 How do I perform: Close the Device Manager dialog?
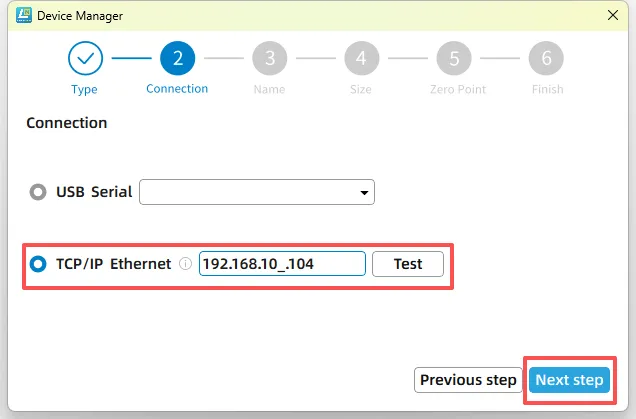[613, 14]
